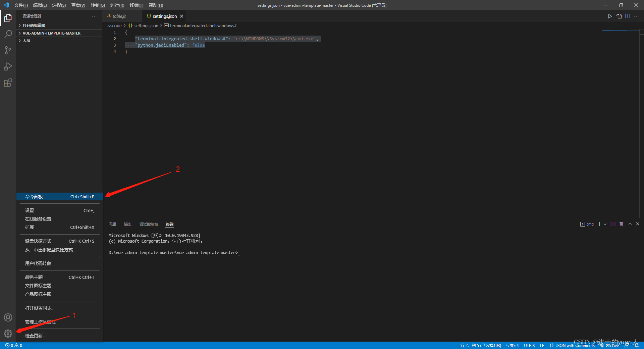Viewport: 644px width, 349px height.
Task: Open the 运行(R) menu
Action: tap(117, 5)
